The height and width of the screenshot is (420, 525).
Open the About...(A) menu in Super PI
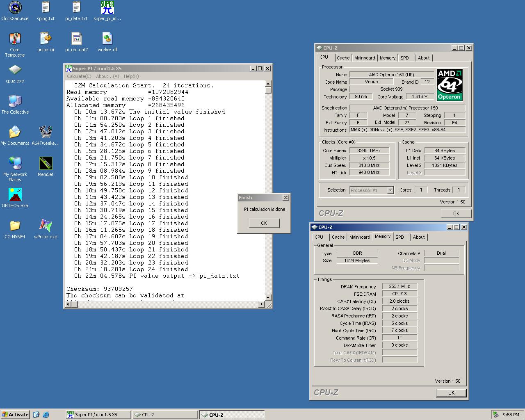(x=107, y=76)
